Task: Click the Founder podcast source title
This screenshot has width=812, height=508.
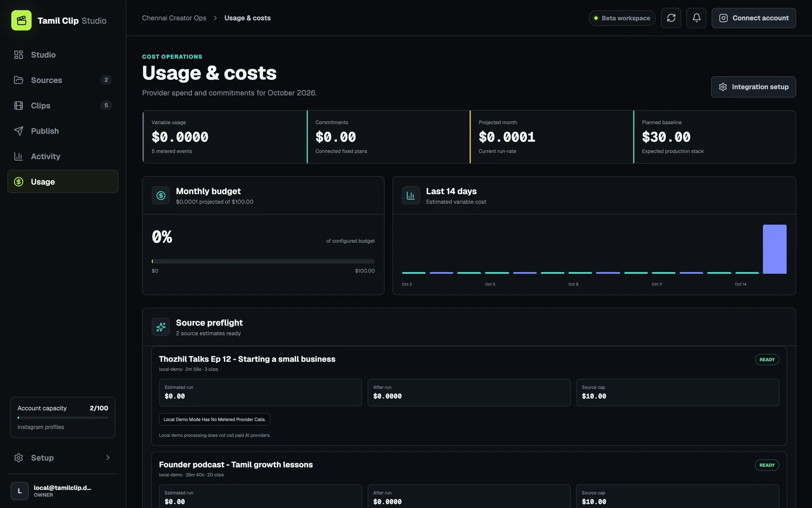Action: pos(236,465)
